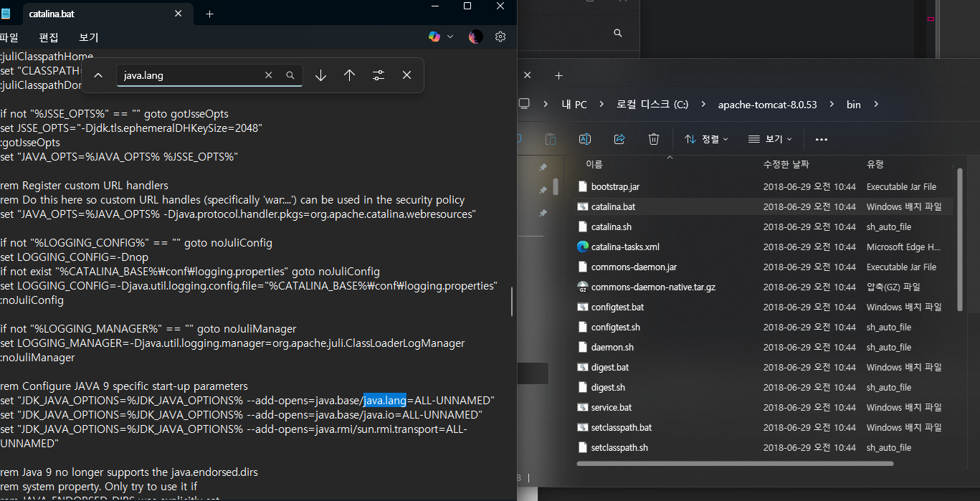Expand the chevron after bin breadcrumb
The width and height of the screenshot is (980, 501).
tap(876, 105)
